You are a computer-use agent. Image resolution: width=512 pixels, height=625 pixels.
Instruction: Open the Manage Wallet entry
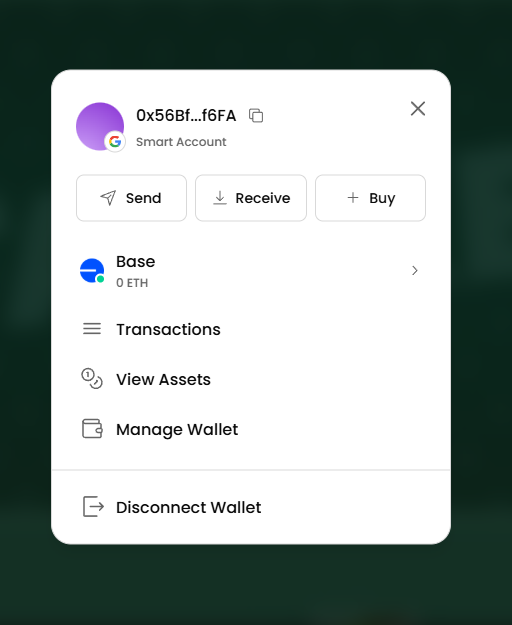pyautogui.click(x=251, y=429)
